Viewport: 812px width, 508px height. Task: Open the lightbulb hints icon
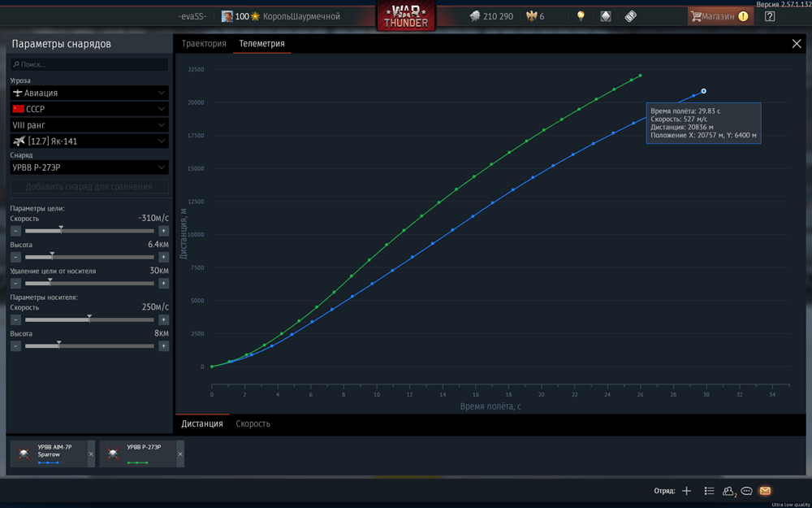(581, 16)
